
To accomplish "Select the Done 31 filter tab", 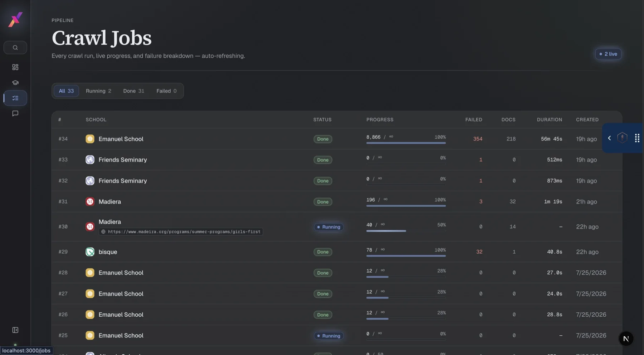I will coord(134,91).
